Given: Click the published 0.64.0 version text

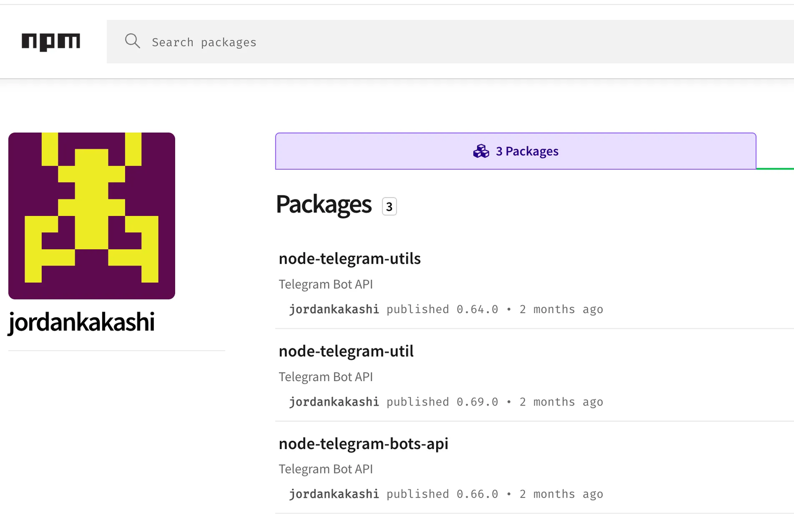Looking at the screenshot, I should click(x=442, y=310).
